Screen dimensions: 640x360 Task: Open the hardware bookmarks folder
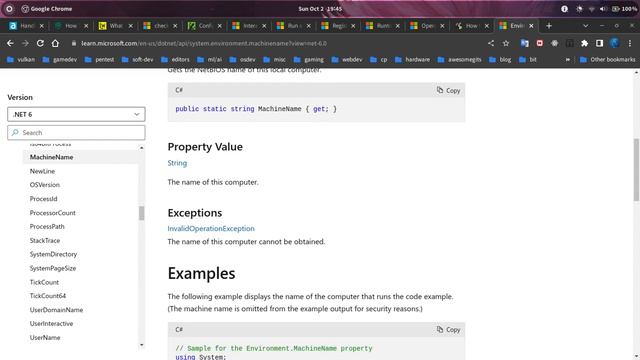(x=412, y=60)
